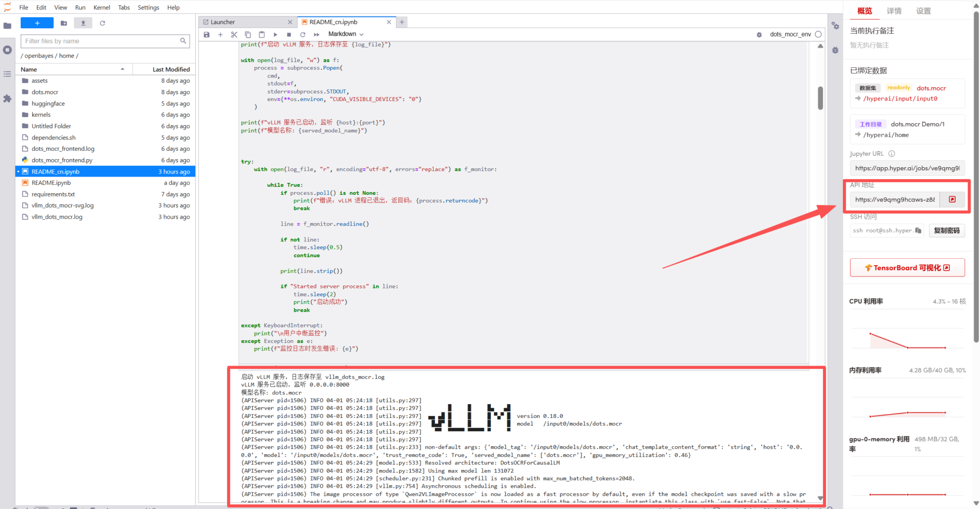Switch to the Launcher tab

(x=247, y=22)
